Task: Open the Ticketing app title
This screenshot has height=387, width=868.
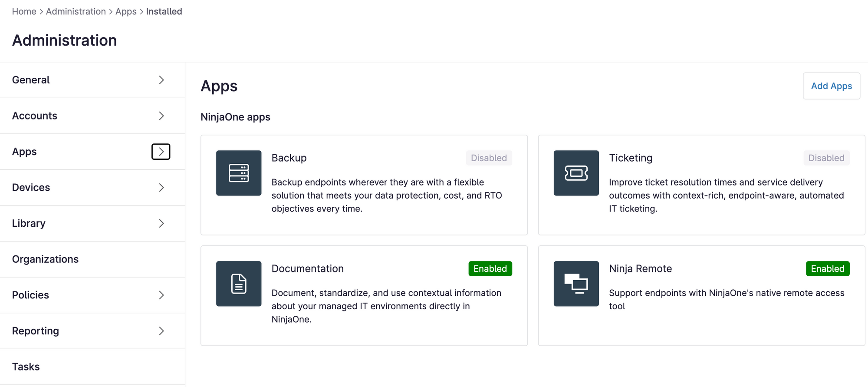Action: (x=631, y=158)
